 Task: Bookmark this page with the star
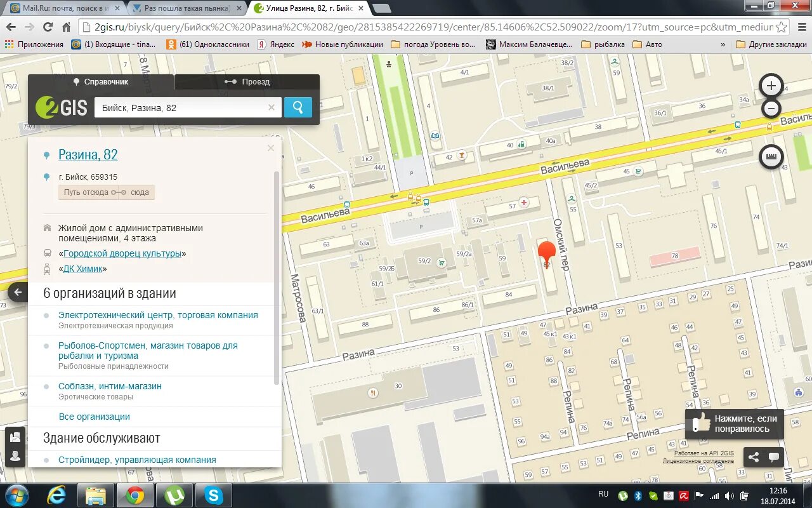(x=782, y=27)
